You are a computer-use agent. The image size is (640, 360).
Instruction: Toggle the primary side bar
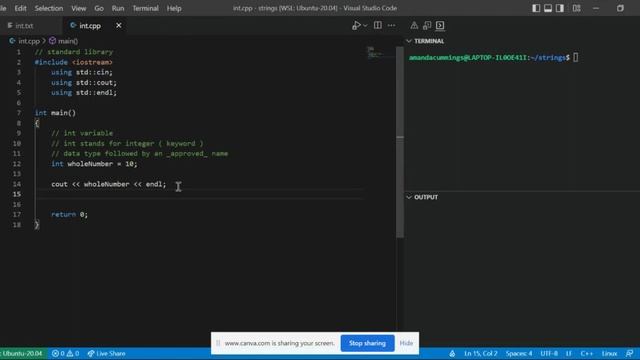[x=536, y=8]
